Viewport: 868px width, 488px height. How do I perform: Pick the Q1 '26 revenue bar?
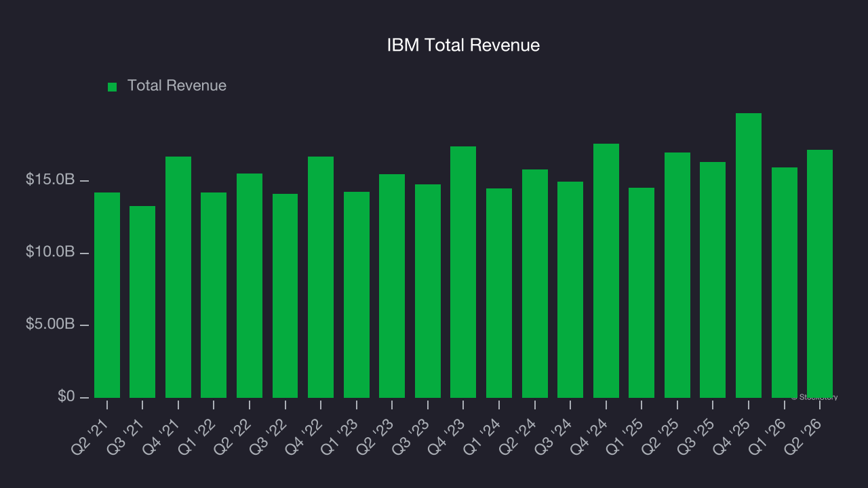[785, 283]
